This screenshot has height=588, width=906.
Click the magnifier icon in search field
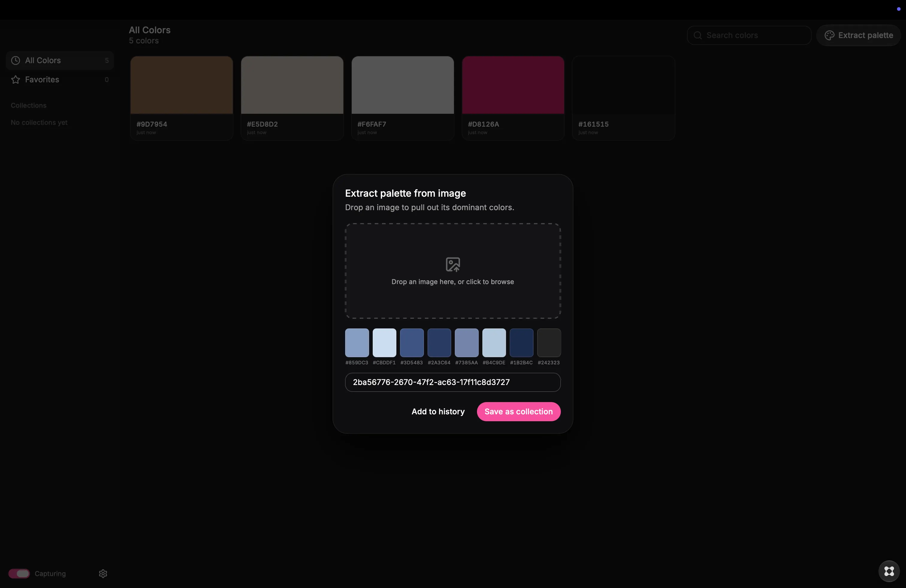(x=698, y=35)
